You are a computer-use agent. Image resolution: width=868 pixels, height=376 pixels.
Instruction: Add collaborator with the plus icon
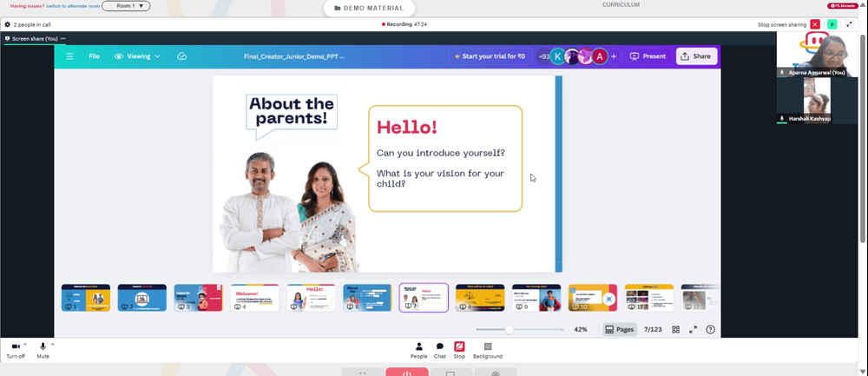pyautogui.click(x=614, y=56)
